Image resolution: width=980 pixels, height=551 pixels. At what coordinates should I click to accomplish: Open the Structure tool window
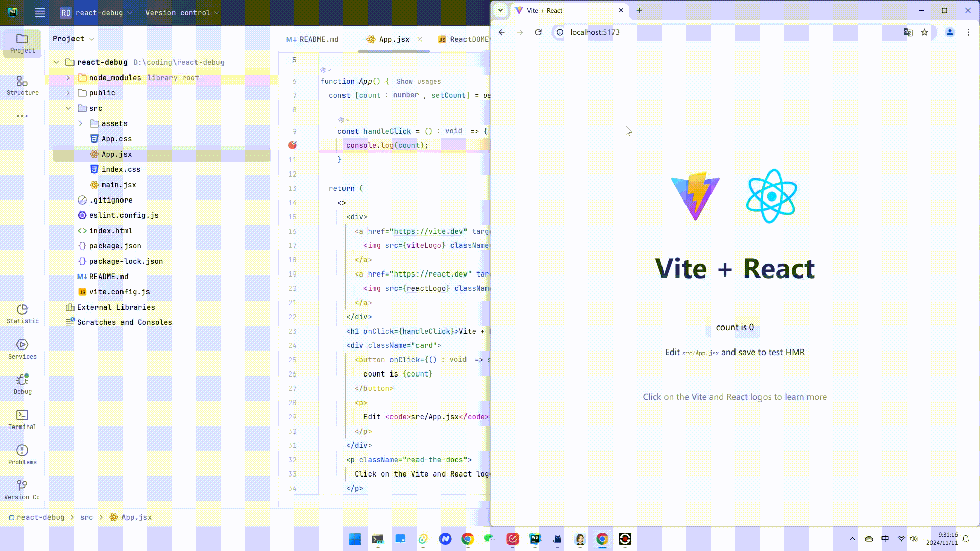tap(22, 85)
